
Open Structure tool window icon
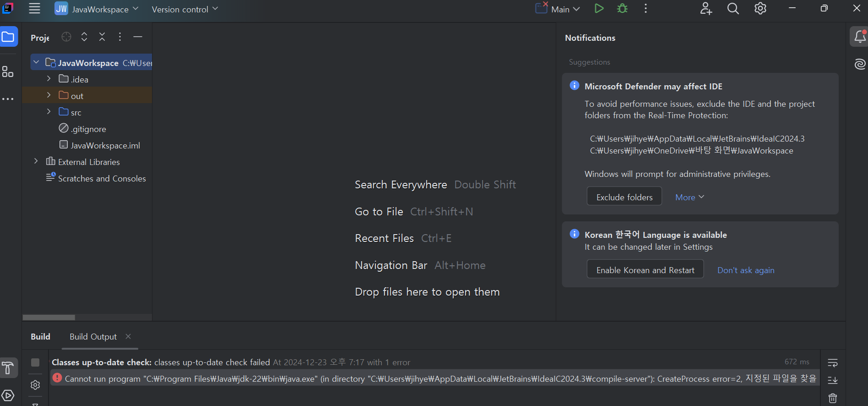8,71
